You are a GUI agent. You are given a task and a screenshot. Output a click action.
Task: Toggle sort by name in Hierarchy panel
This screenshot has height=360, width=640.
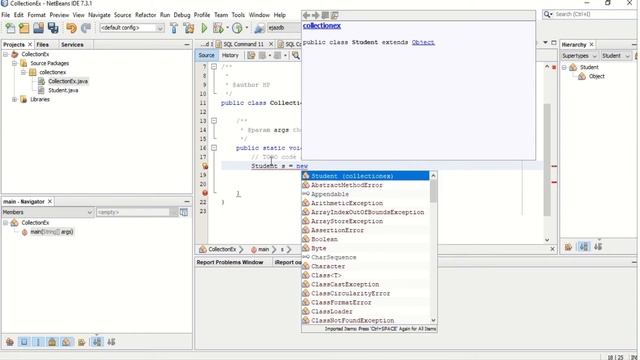point(584,247)
